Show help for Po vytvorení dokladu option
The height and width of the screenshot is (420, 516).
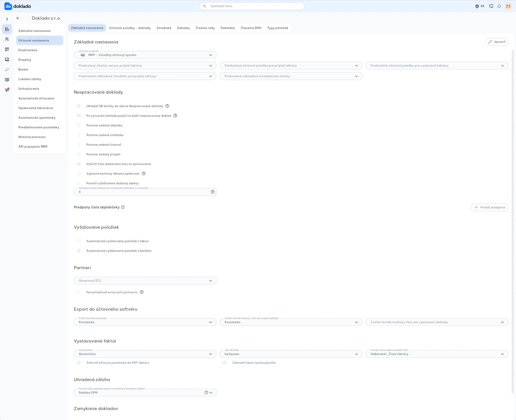(175, 116)
